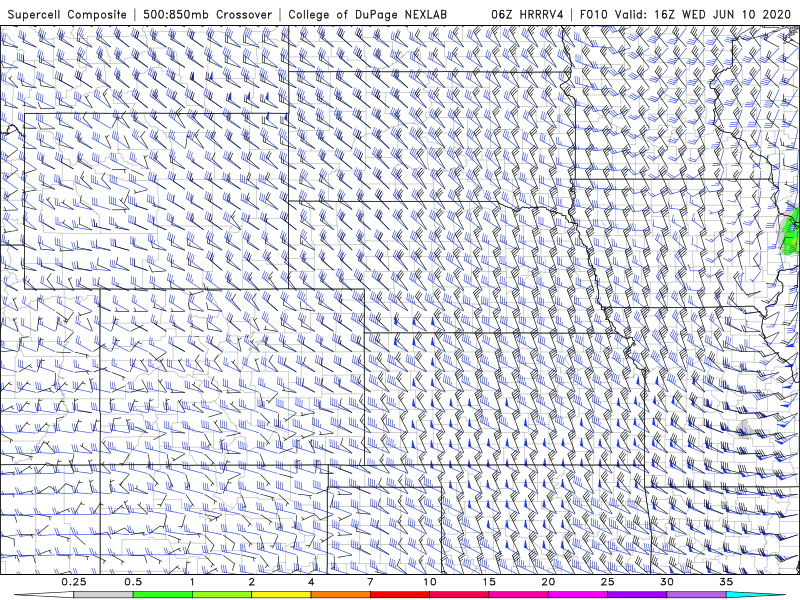The width and height of the screenshot is (800, 600).
Task: Select the crimson 10–15 legend swatch
Action: tap(459, 595)
